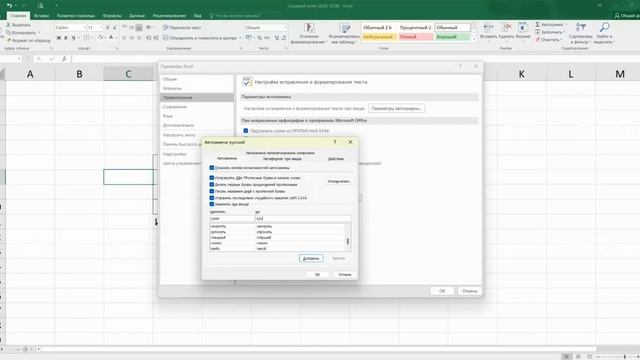Viewport: 640px width, 360px height.
Task: Toggle correct accidental CAPS LOCK checkbox
Action: tap(212, 198)
